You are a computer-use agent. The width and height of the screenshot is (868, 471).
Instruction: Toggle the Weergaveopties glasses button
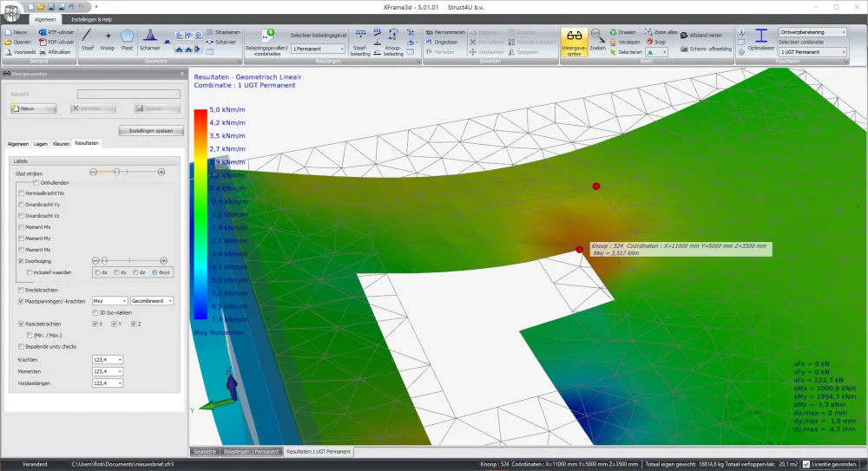tap(574, 43)
